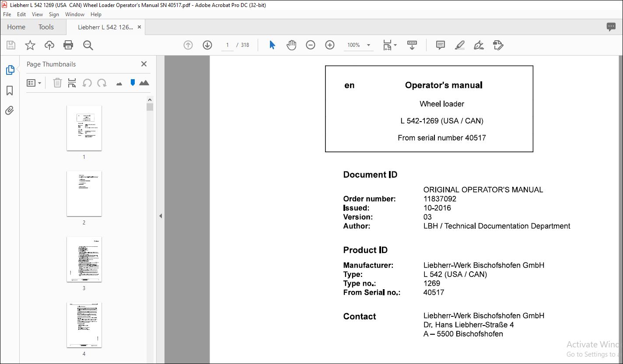The image size is (623, 364).
Task: Open the View menu
Action: 37,14
